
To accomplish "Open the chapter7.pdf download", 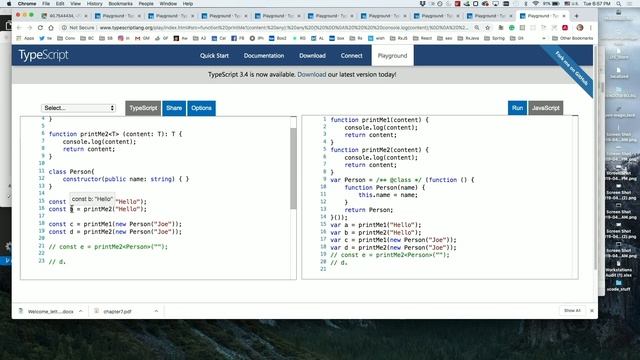I will click(x=113, y=311).
